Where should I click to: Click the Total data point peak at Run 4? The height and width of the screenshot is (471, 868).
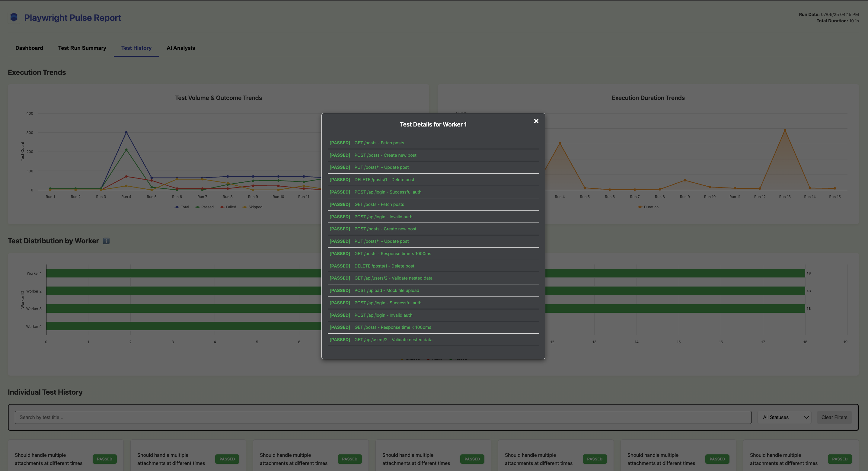pos(126,132)
